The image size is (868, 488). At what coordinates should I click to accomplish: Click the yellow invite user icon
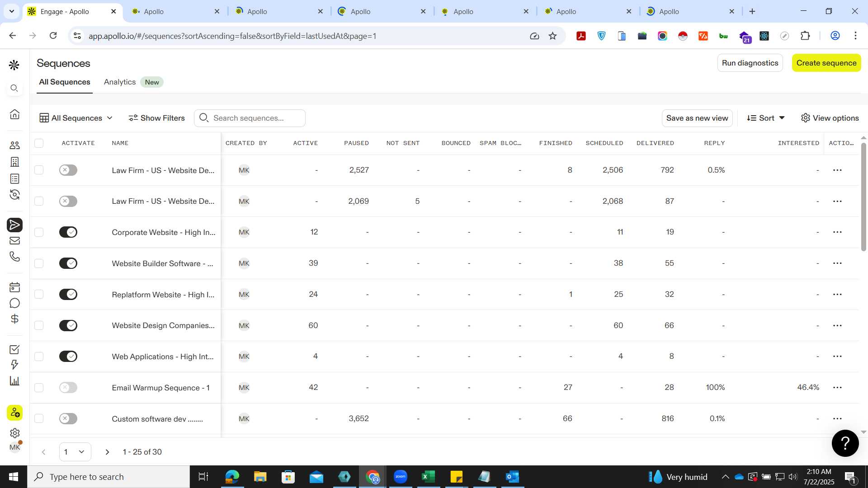[x=14, y=413]
